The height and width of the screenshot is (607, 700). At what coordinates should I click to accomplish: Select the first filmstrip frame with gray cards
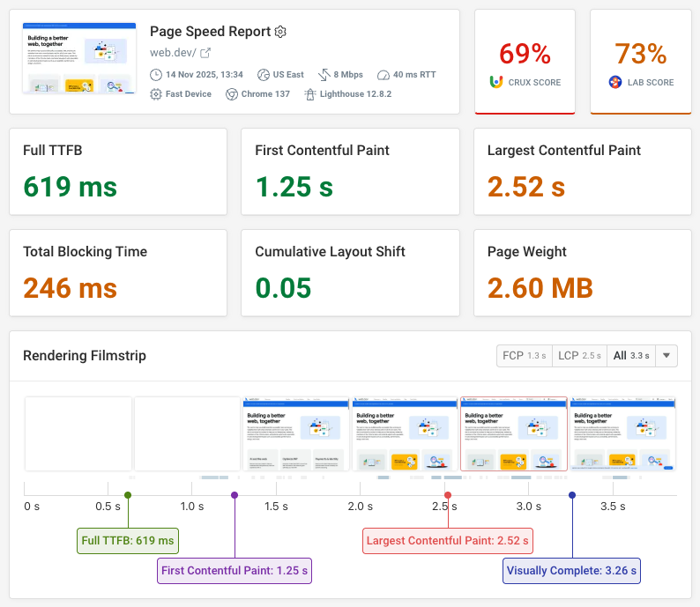(296, 434)
